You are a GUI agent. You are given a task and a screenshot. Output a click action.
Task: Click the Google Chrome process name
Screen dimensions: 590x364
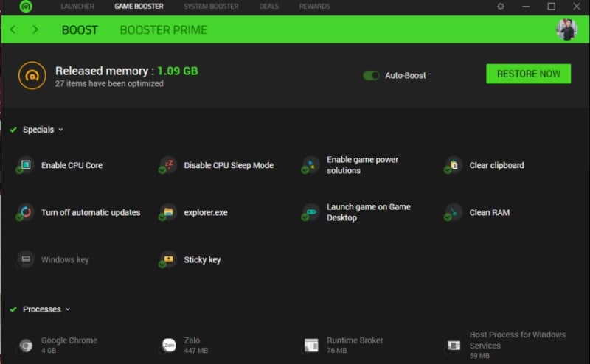tap(69, 340)
